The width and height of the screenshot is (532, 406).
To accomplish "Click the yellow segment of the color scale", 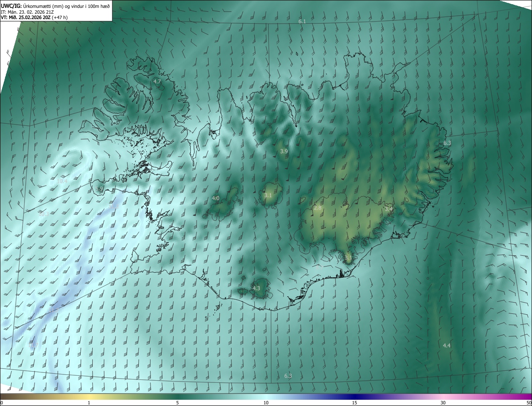I will pos(89,397).
